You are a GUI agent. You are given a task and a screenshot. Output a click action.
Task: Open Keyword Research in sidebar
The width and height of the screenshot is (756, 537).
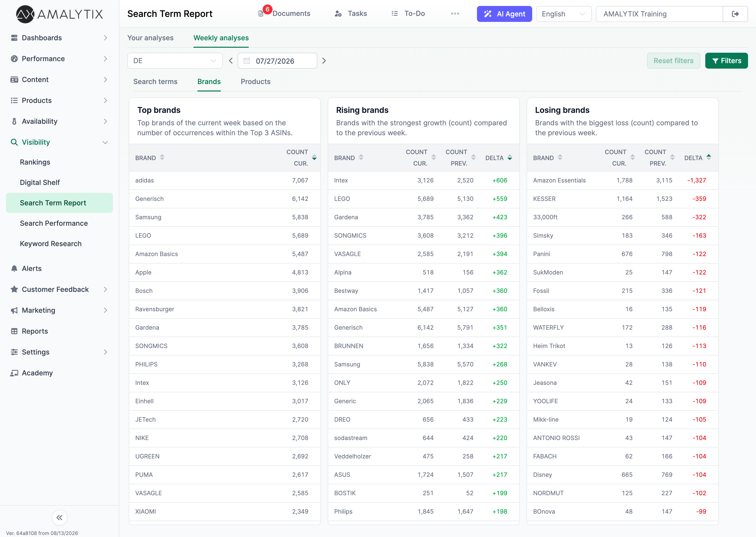(x=50, y=243)
